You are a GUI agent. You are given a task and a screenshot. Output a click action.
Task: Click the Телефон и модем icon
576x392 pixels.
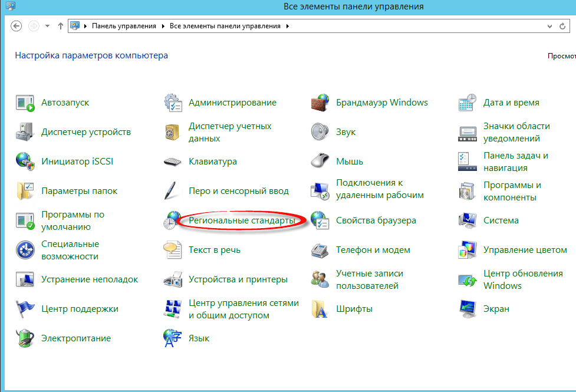click(320, 251)
